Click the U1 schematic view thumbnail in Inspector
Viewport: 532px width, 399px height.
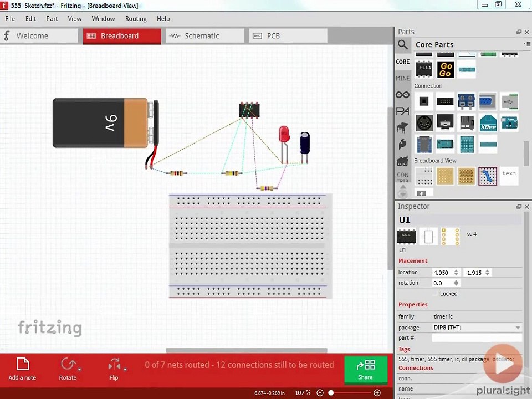click(428, 237)
